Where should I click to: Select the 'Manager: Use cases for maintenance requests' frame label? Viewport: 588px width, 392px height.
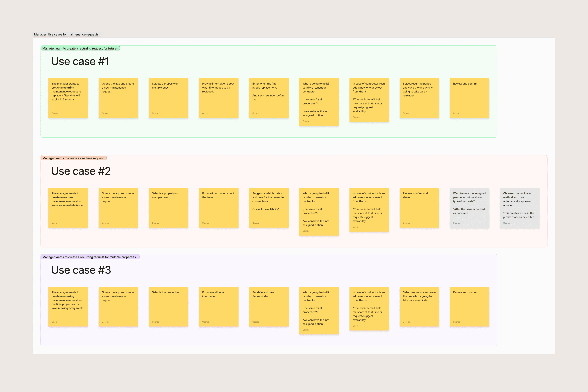[67, 35]
